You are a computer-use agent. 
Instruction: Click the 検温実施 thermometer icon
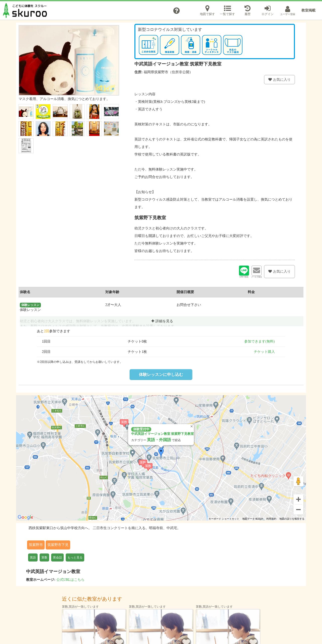[x=170, y=45]
